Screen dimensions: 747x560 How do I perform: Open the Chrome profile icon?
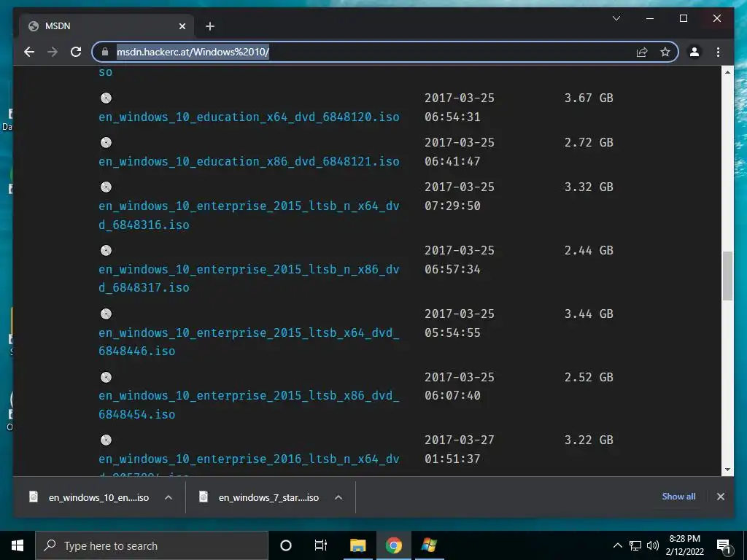point(694,52)
